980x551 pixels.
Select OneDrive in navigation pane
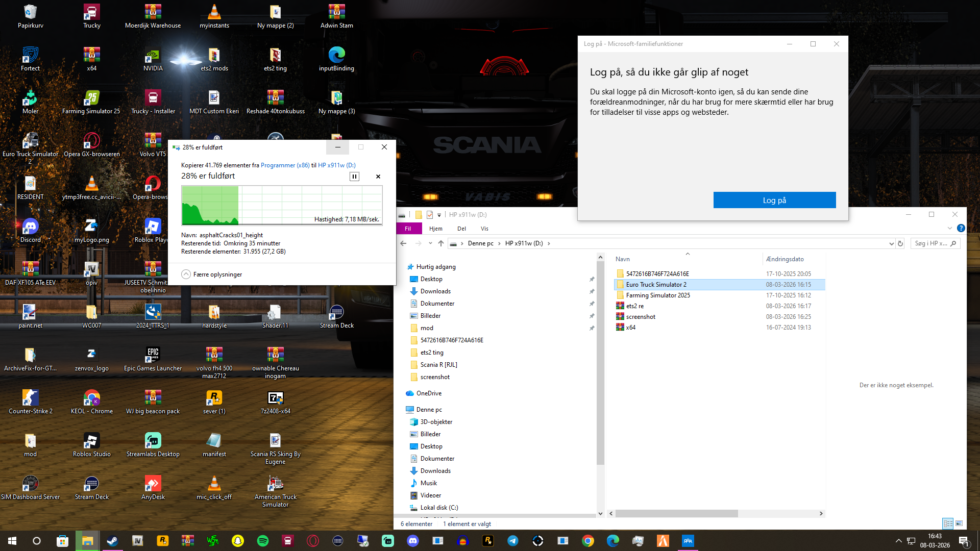coord(429,393)
